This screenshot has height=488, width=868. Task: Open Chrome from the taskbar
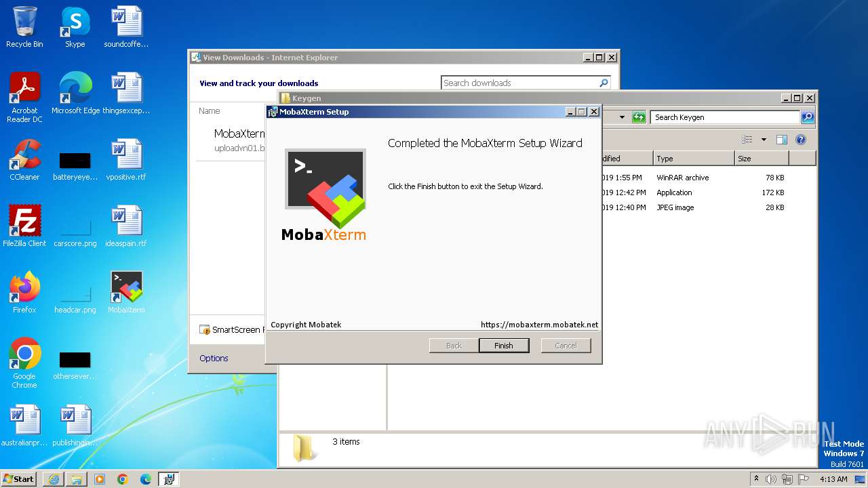(123, 479)
